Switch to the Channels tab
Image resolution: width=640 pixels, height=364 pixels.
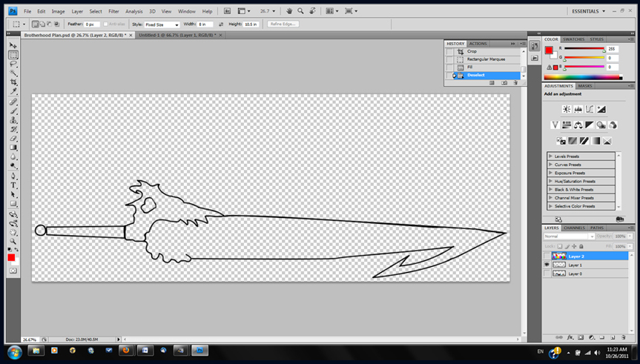(x=574, y=228)
